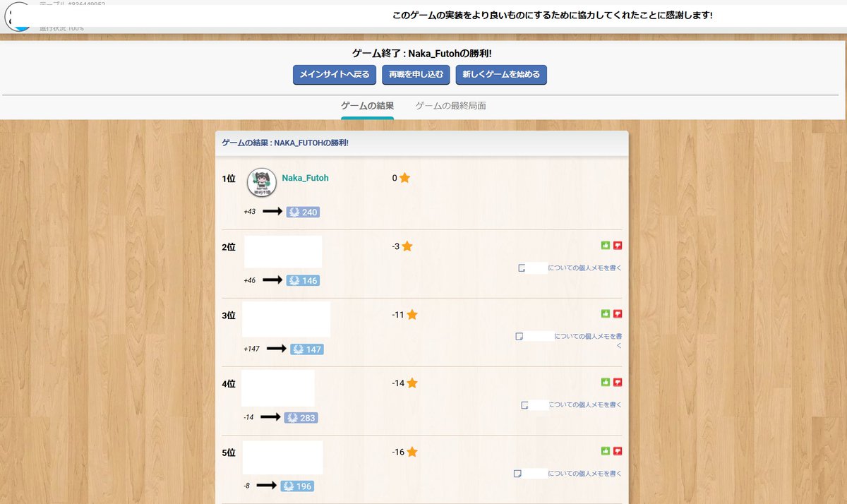Click the 再戦を申し込む button

416,74
